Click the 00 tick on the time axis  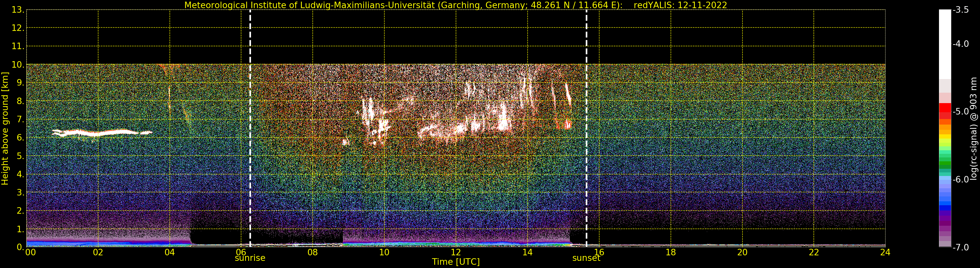[30, 253]
